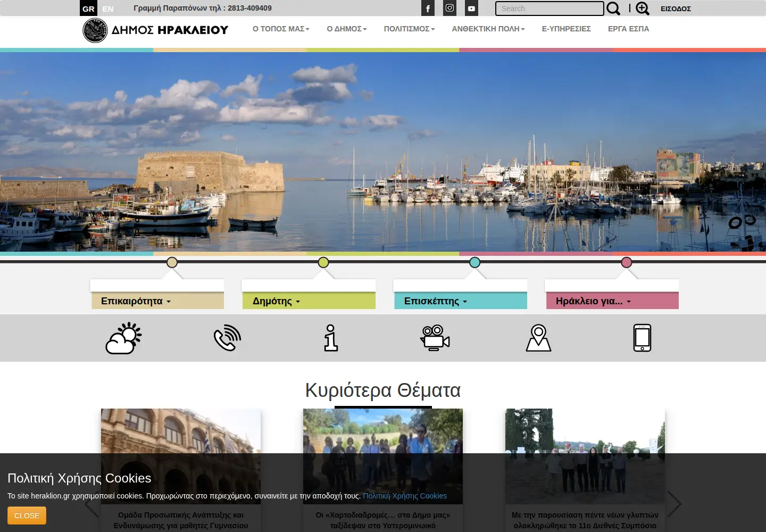Expand the ΑΝΘΕΚΤΙΚΗ ΠΟΛΗ menu

pos(488,29)
